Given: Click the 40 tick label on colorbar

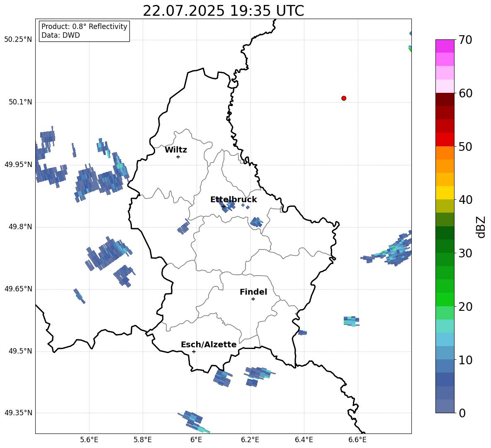Looking at the screenshot, I should pos(465,200).
